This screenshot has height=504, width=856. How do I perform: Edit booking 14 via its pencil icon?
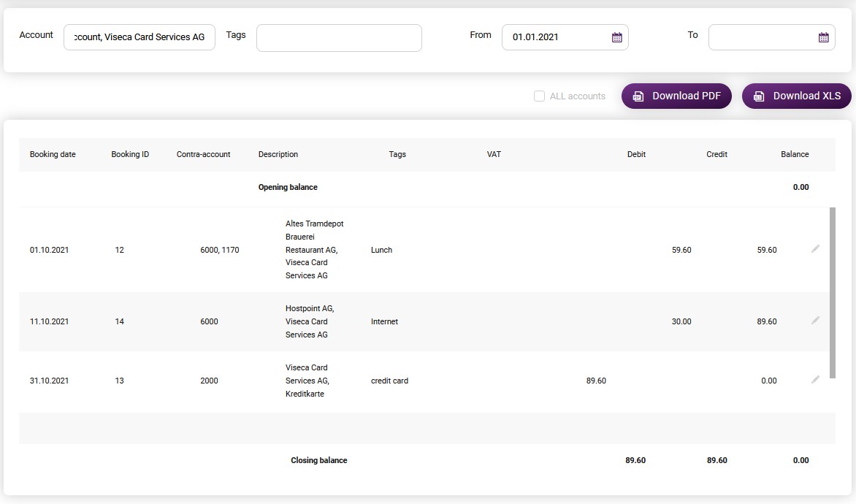816,321
